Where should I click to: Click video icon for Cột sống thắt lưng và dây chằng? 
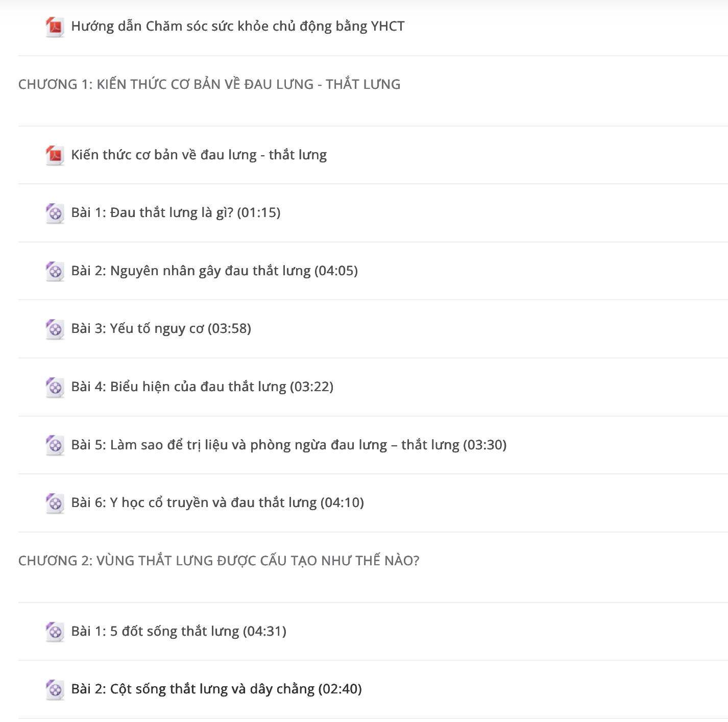(x=55, y=689)
